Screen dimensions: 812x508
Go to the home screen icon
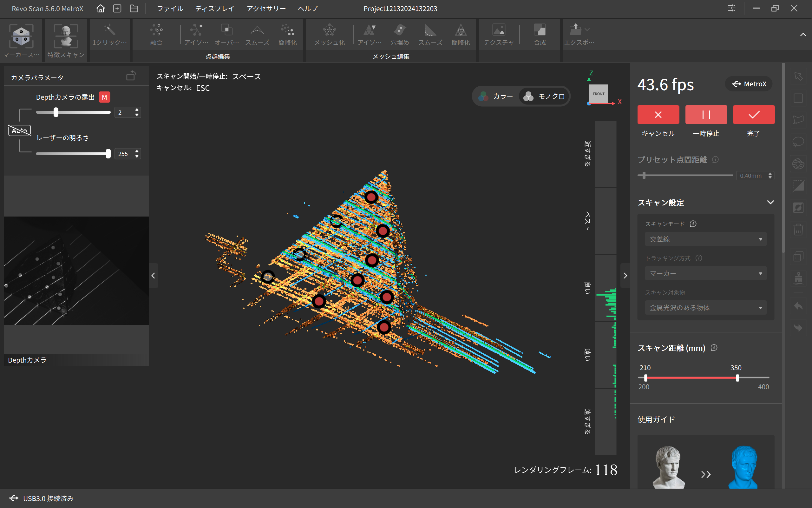(100, 8)
